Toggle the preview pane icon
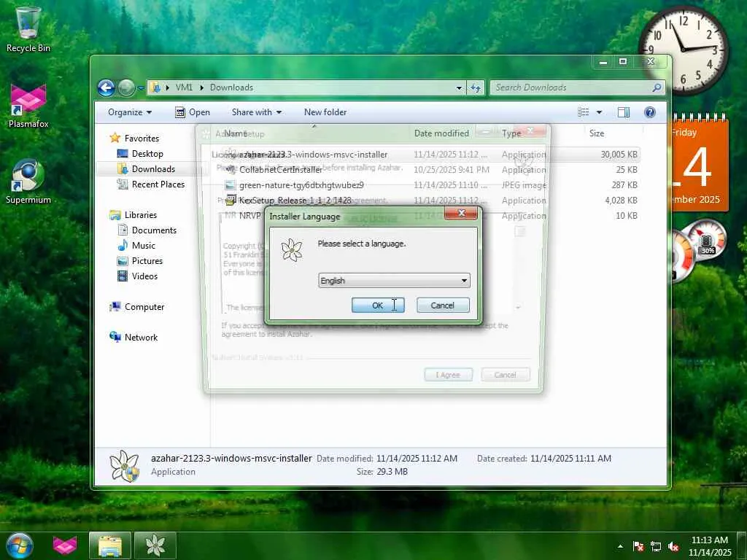Image resolution: width=747 pixels, height=560 pixels. (x=624, y=112)
